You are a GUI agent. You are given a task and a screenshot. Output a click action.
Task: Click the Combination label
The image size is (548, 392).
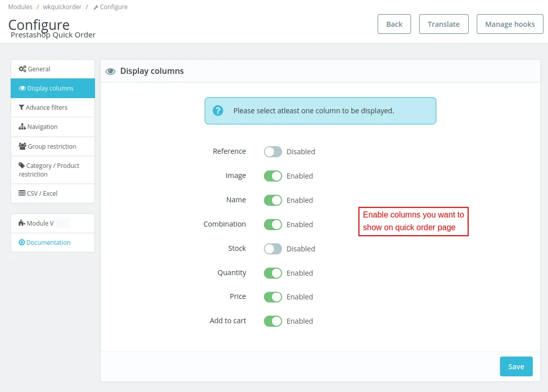point(225,224)
